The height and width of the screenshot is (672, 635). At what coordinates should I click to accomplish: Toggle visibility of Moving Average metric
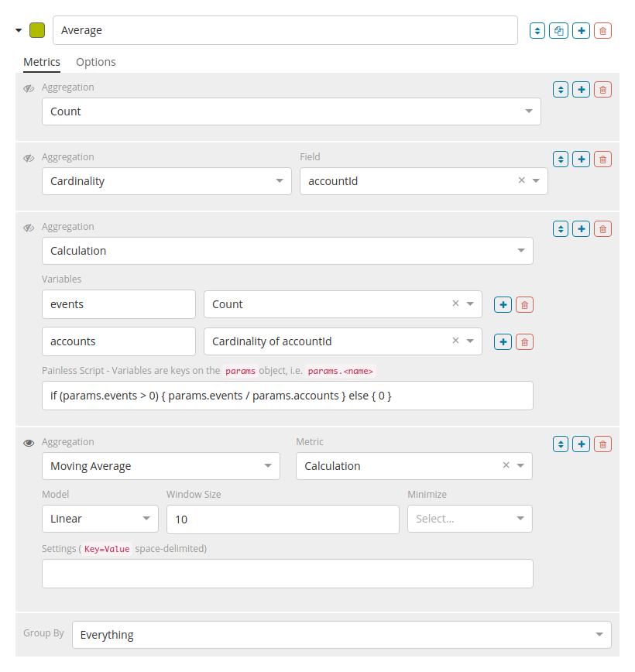click(29, 444)
